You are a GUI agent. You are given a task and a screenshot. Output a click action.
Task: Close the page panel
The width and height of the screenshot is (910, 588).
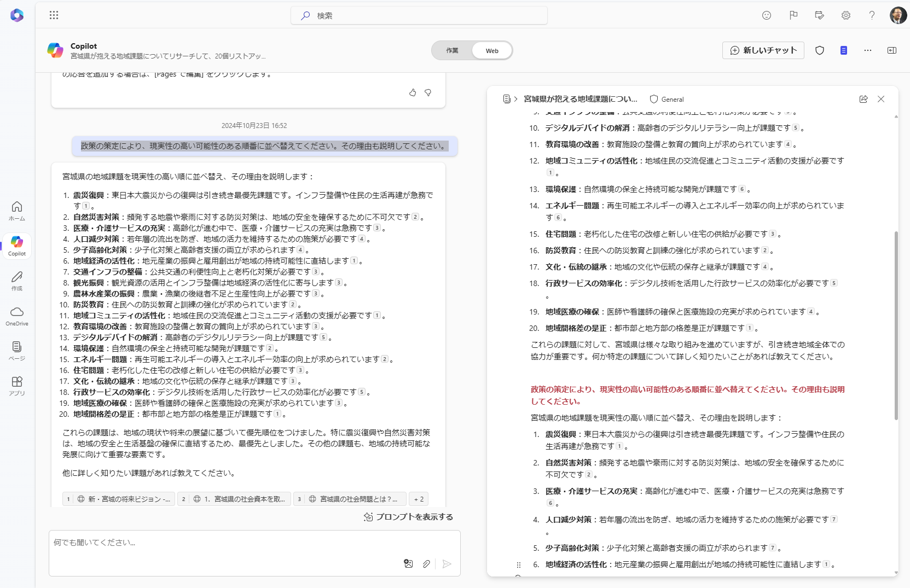pos(881,99)
